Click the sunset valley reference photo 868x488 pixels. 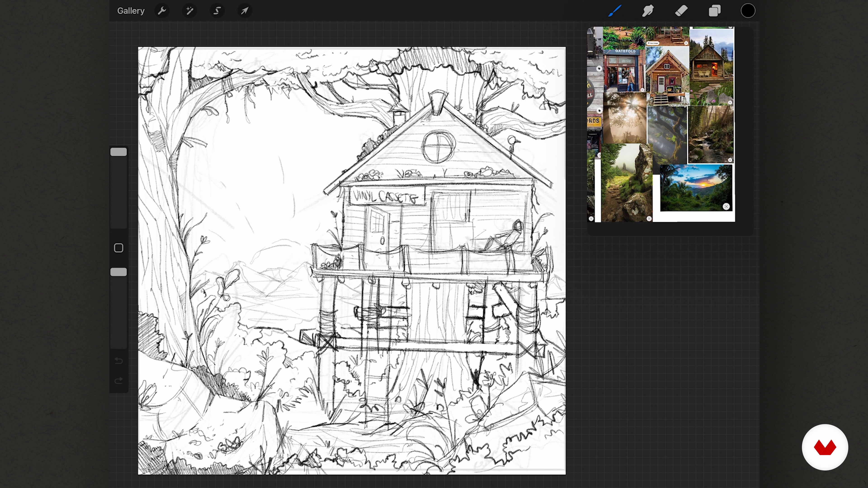(x=696, y=188)
